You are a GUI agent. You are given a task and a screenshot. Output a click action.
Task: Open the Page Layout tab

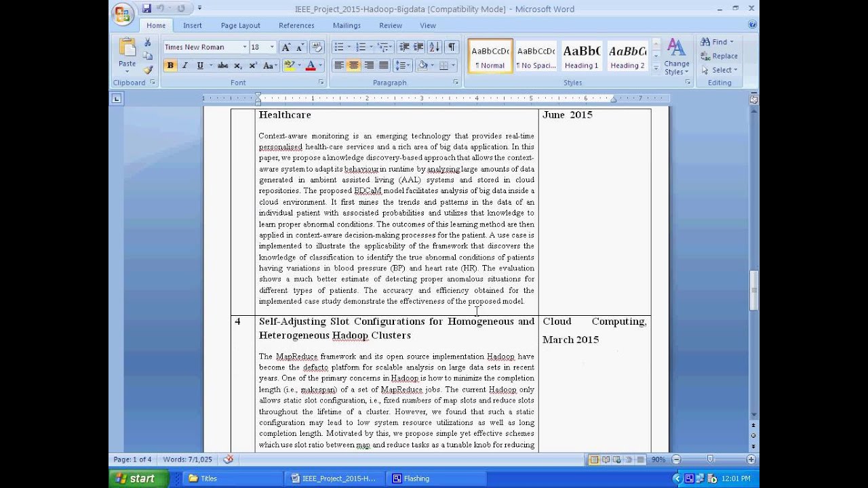tap(240, 26)
